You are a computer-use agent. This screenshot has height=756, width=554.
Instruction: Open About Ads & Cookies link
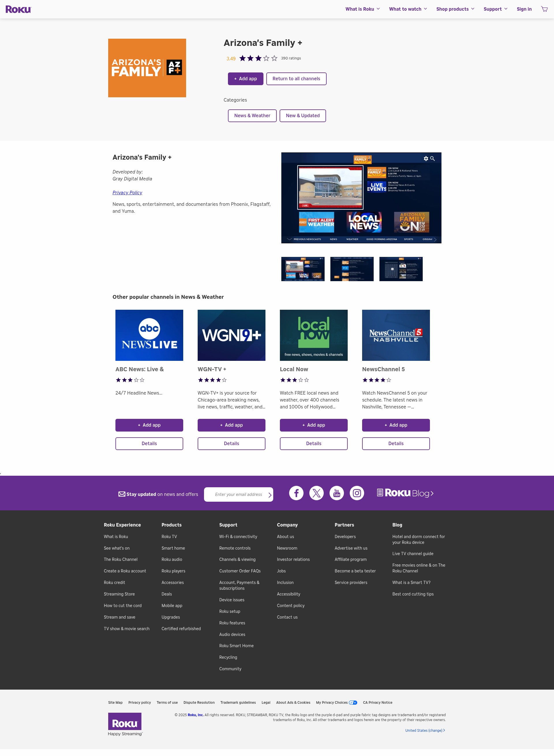tap(293, 703)
